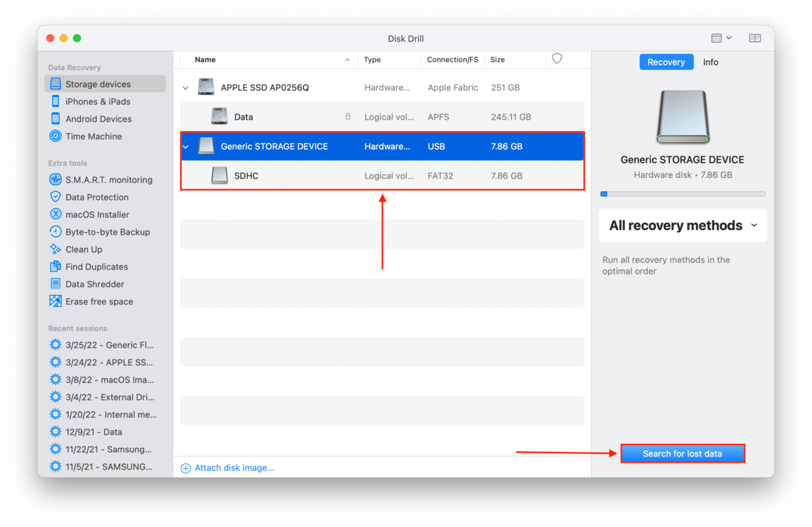Screen dimensions: 812x527
Task: Select the SDHC logical volume row
Action: [x=382, y=176]
